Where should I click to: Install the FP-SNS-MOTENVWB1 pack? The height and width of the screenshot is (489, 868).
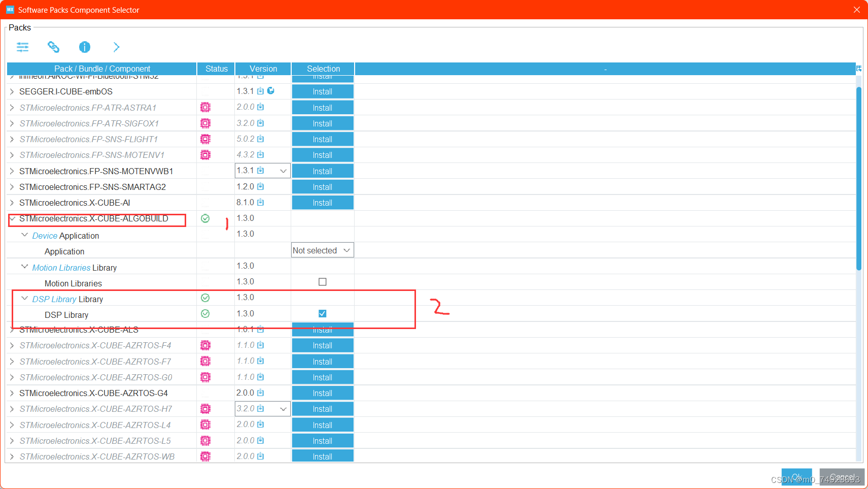coord(323,171)
